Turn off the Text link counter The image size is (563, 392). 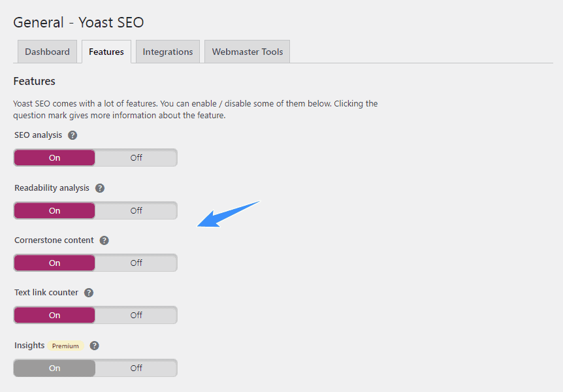click(x=136, y=315)
